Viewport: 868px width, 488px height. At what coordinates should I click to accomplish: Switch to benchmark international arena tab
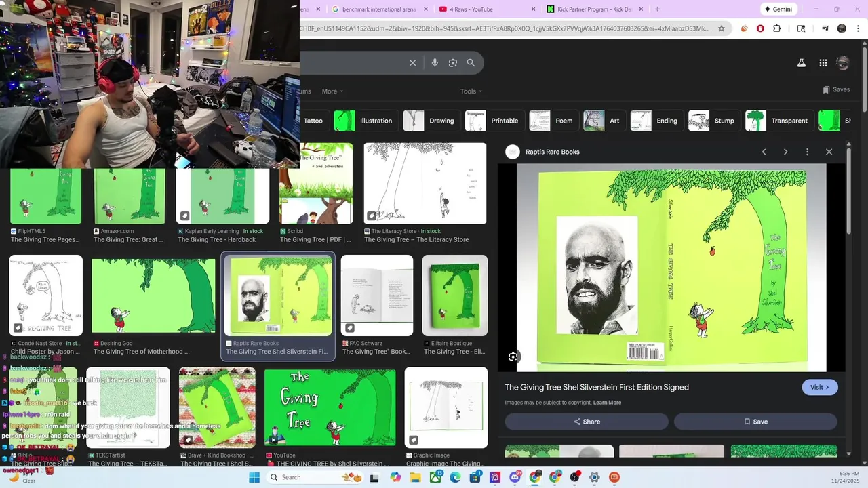tap(380, 9)
